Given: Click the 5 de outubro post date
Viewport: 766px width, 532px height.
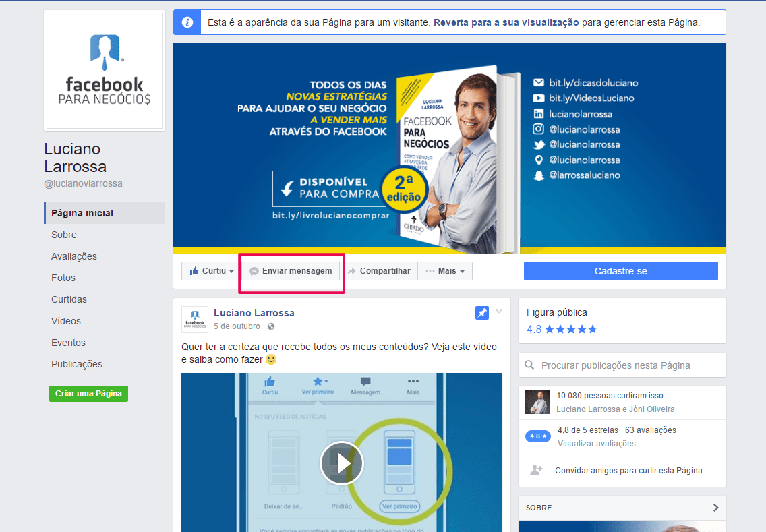Looking at the screenshot, I should (x=237, y=326).
